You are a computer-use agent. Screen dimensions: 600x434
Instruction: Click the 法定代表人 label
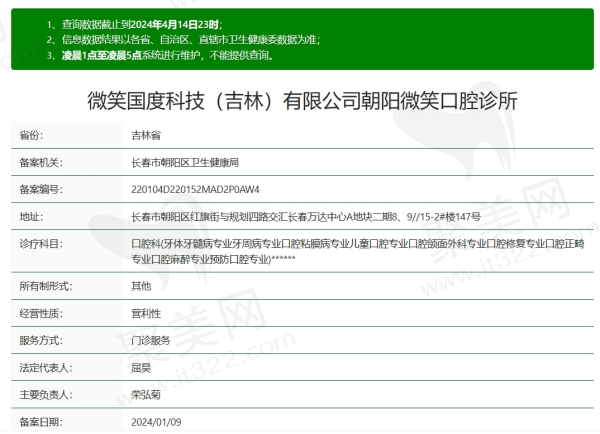[46, 368]
